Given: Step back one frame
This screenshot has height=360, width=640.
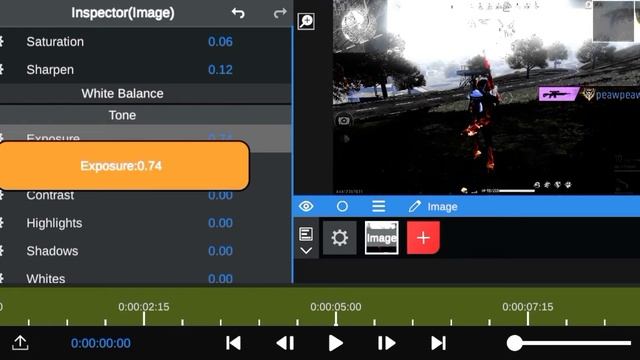Looking at the screenshot, I should (x=285, y=343).
